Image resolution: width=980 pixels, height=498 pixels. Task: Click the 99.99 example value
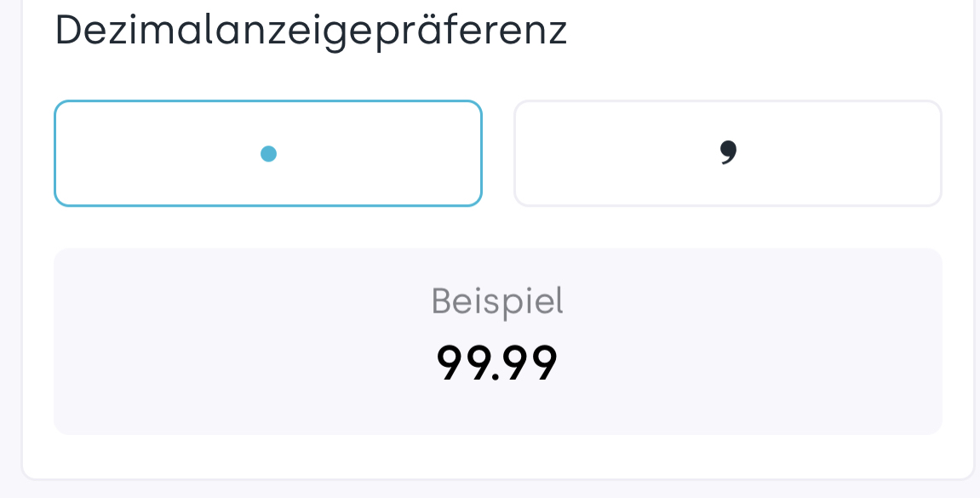click(x=497, y=362)
